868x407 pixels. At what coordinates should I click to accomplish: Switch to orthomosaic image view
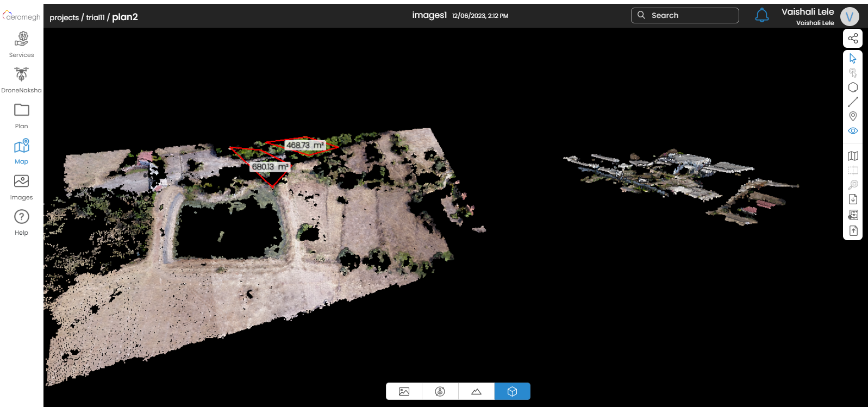(404, 391)
